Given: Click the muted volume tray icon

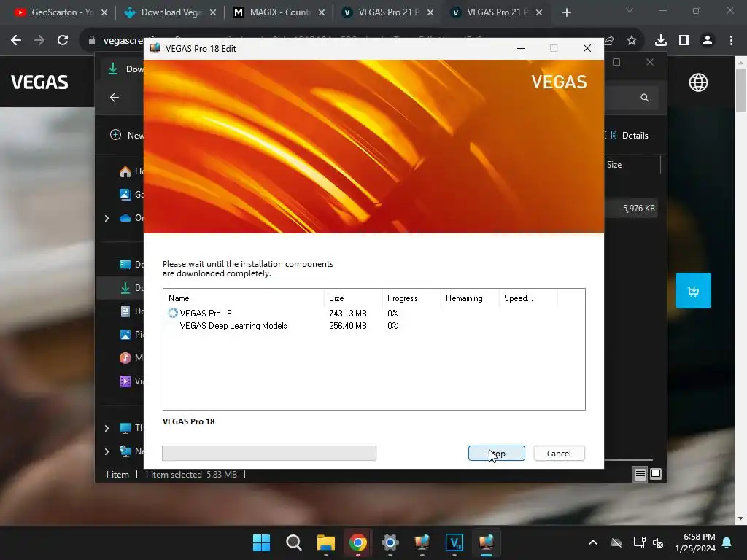Looking at the screenshot, I should [658, 542].
